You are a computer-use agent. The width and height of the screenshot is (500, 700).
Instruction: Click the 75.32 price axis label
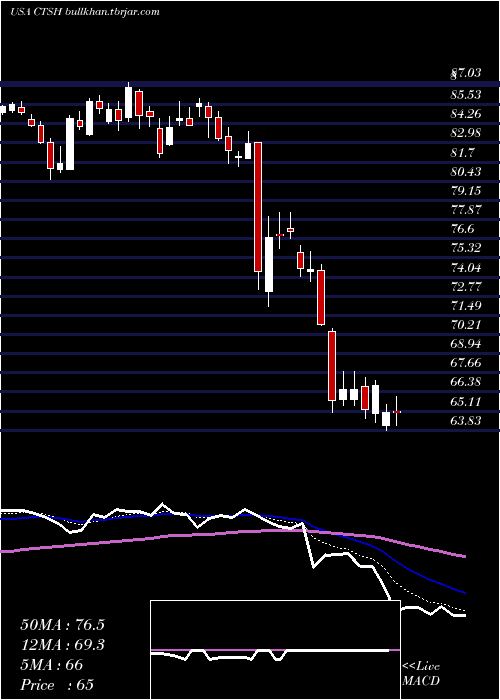click(466, 248)
